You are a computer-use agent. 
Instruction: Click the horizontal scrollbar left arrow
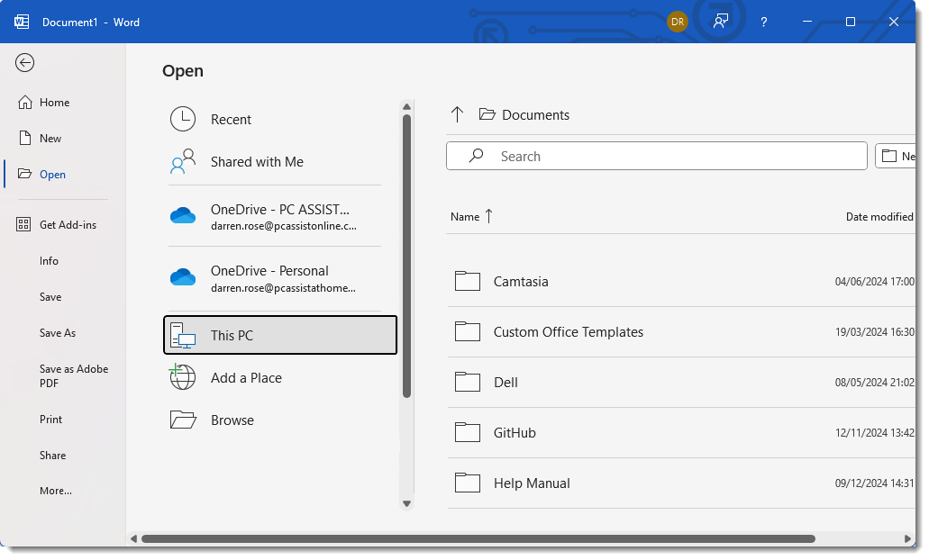[134, 539]
